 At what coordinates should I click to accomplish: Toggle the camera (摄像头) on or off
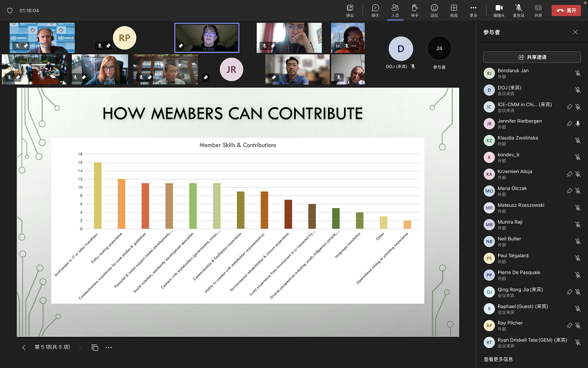tap(499, 10)
